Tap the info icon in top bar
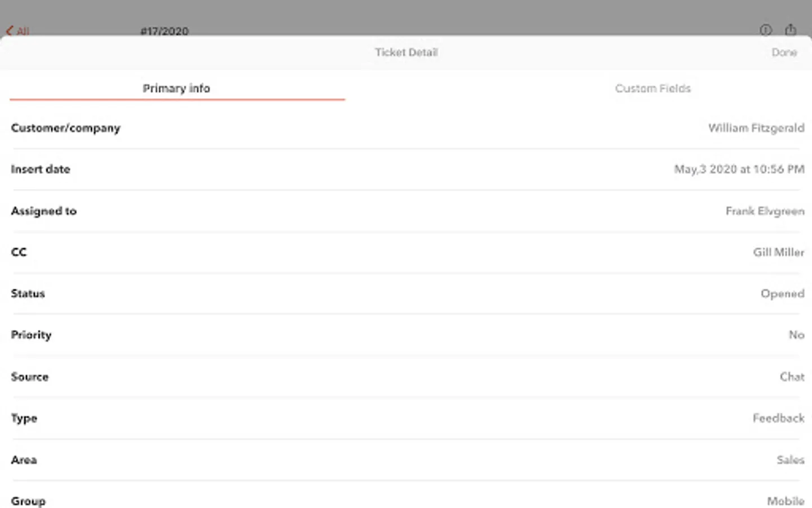Viewport: 812px width, 508px height. pyautogui.click(x=765, y=30)
